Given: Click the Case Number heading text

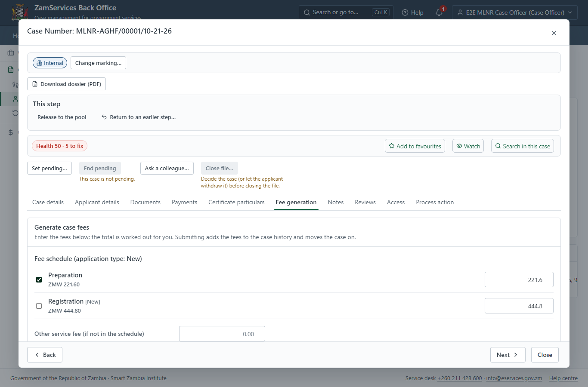Looking at the screenshot, I should tap(99, 31).
